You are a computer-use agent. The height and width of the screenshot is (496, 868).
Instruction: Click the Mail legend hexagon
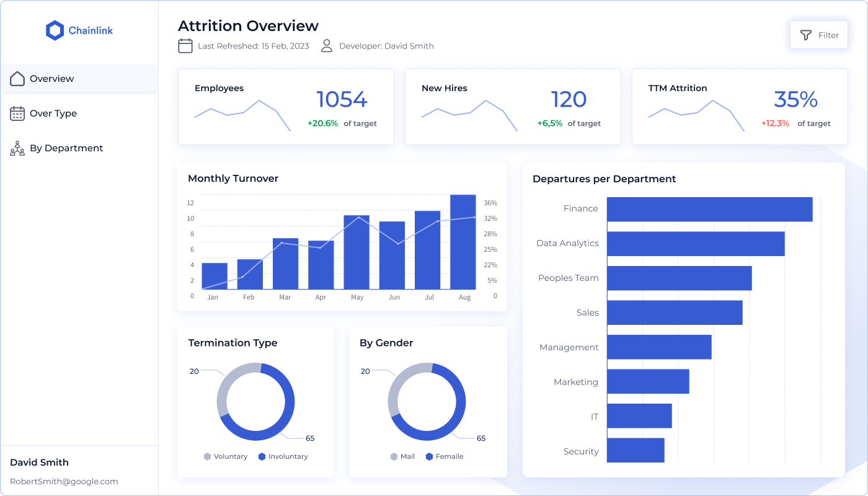394,456
